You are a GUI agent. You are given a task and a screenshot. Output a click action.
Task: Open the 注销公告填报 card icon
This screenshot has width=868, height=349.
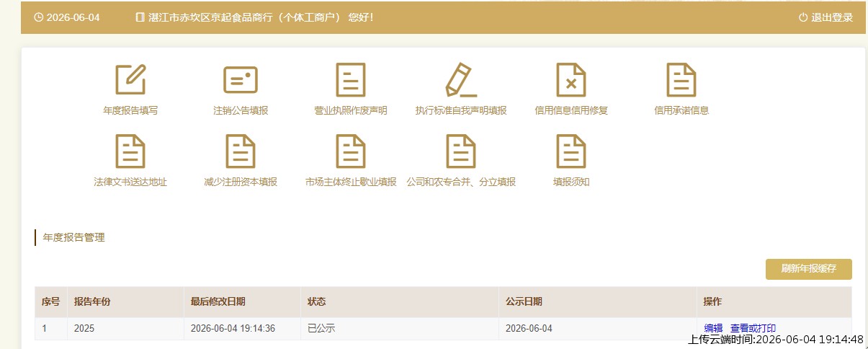click(x=241, y=80)
